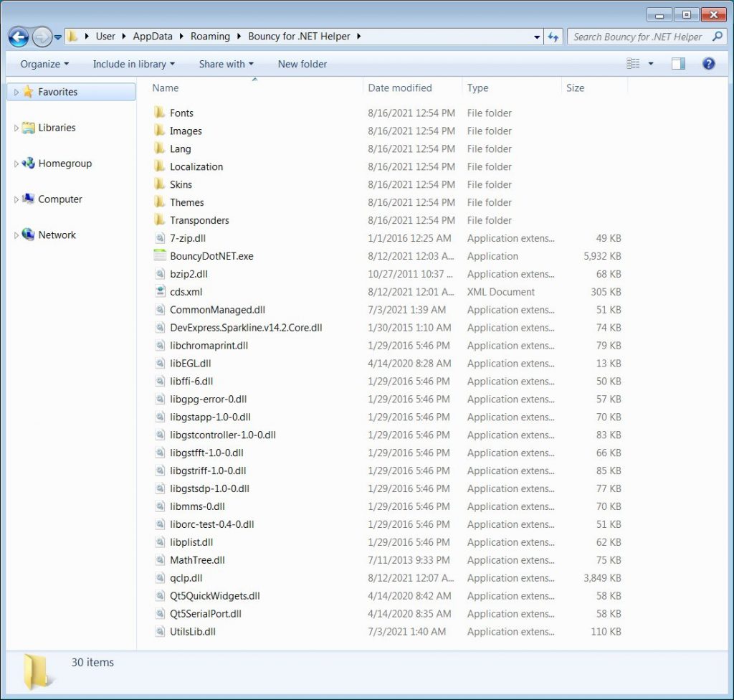734x700 pixels.
Task: Click the Search Bouncy for .NET Helper field
Action: (x=638, y=37)
